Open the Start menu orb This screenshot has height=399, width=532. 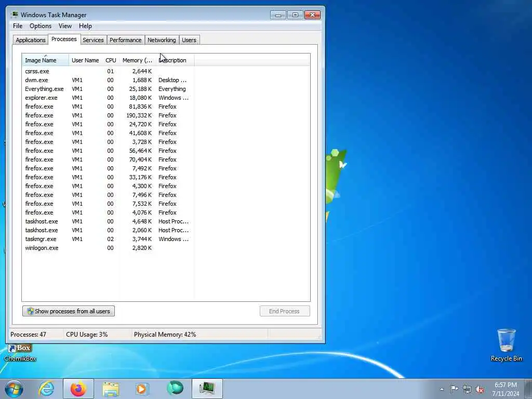coord(14,389)
